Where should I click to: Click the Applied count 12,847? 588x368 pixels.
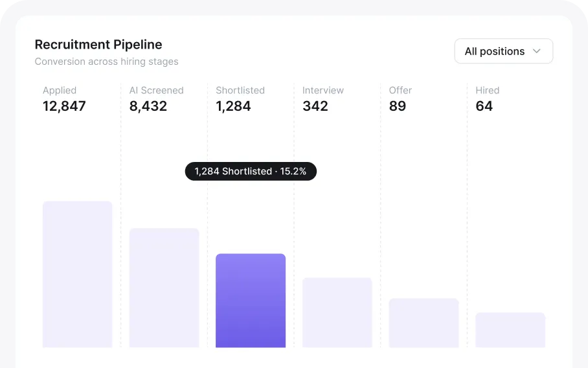(64, 106)
